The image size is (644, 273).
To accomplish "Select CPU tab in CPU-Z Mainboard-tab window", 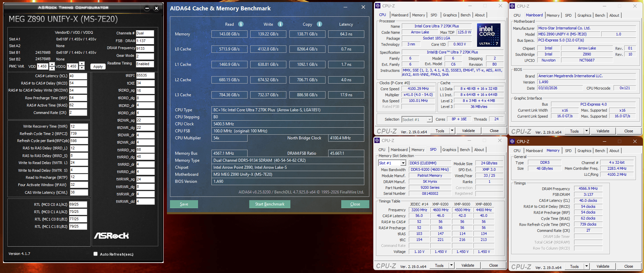I will [x=517, y=15].
